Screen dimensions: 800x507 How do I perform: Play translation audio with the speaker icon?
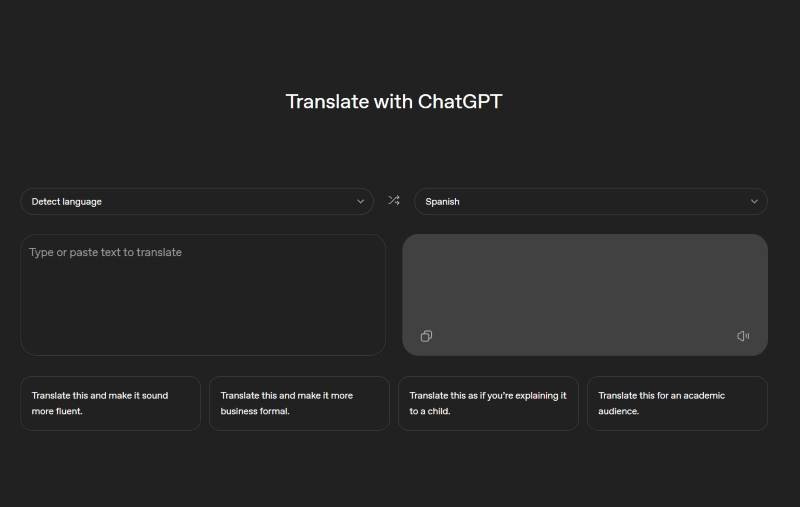click(x=743, y=336)
